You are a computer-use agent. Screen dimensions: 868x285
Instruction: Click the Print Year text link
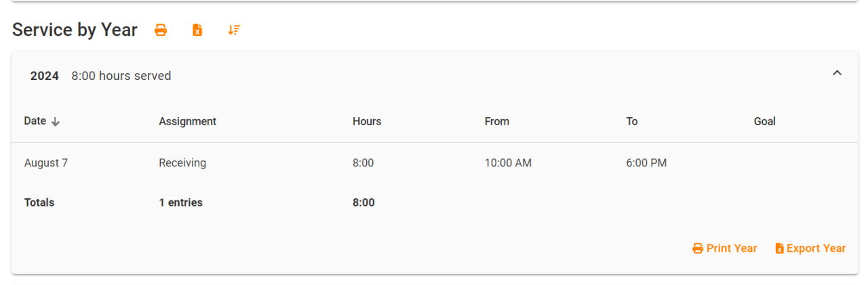tap(732, 248)
